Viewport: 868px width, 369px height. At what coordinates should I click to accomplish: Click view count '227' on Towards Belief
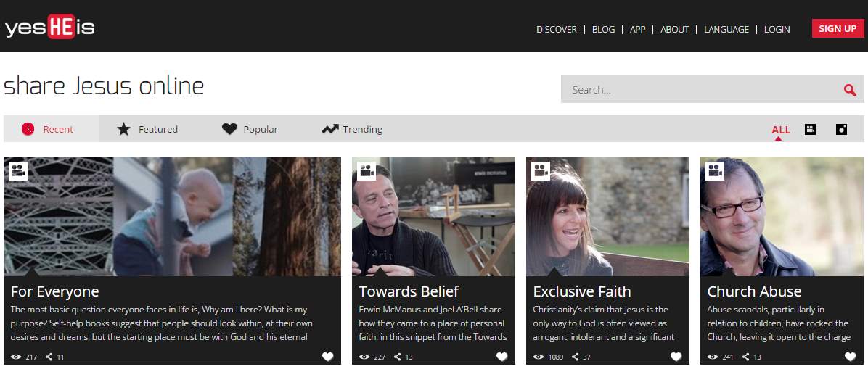(379, 357)
